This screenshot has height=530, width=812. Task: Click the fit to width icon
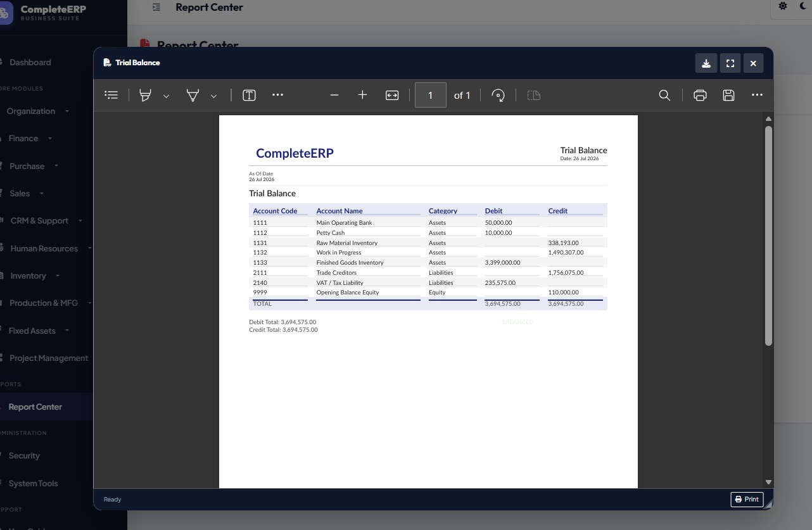392,95
